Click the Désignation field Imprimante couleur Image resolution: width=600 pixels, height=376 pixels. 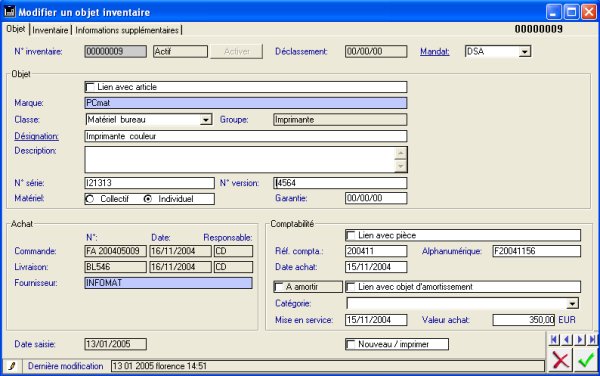click(x=246, y=136)
